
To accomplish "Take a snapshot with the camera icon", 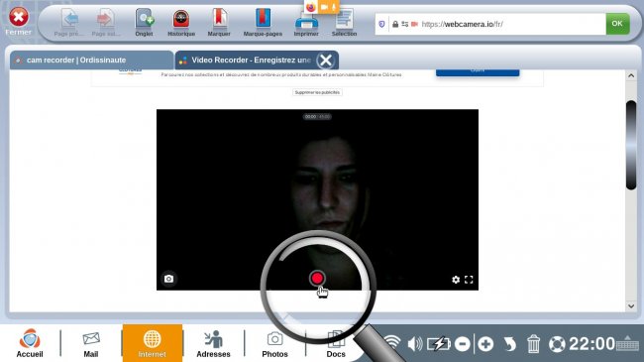I will pyautogui.click(x=168, y=279).
